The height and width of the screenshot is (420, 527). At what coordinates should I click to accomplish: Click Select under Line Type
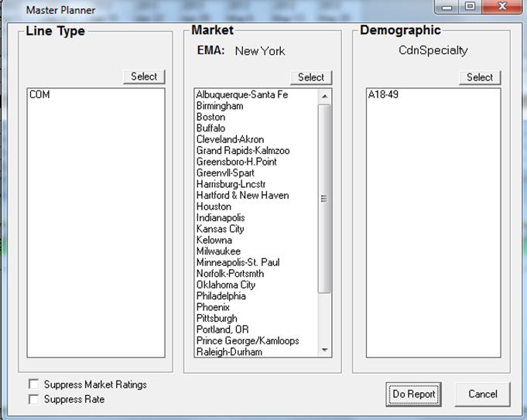[144, 77]
